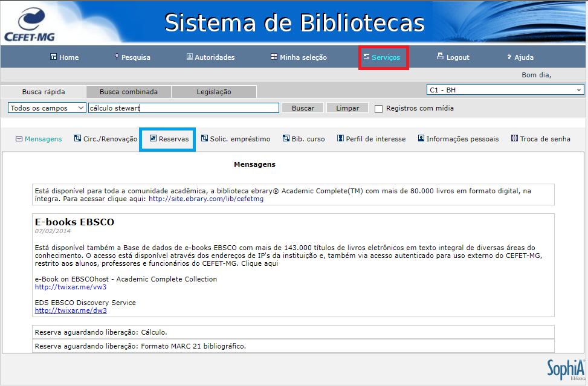
Task: Click the Minha seleção grid icon
Action: [x=274, y=57]
